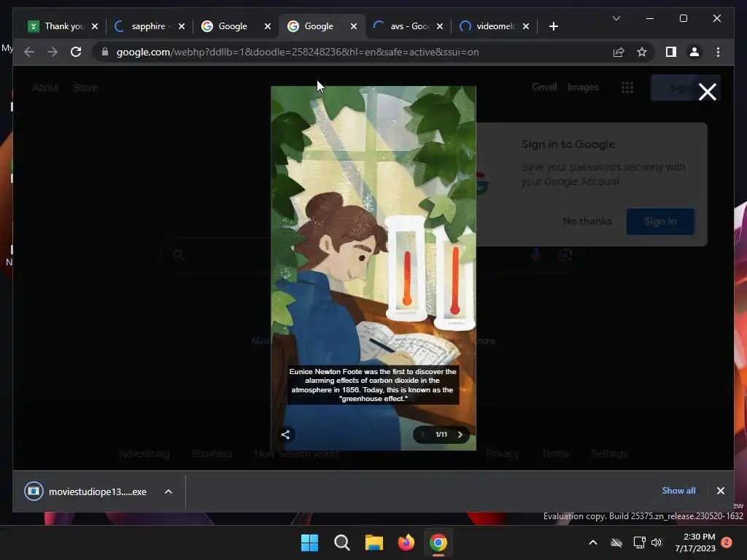Go to previous doodle slide arrow
This screenshot has height=560, width=747.
(x=422, y=435)
